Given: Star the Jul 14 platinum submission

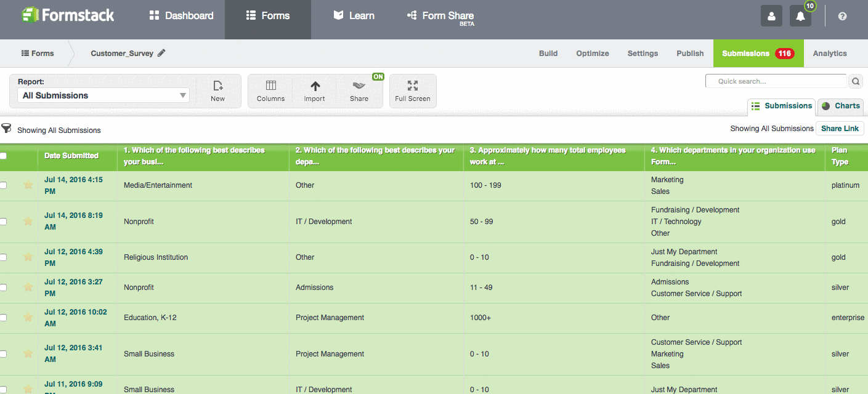Looking at the screenshot, I should click(x=27, y=185).
